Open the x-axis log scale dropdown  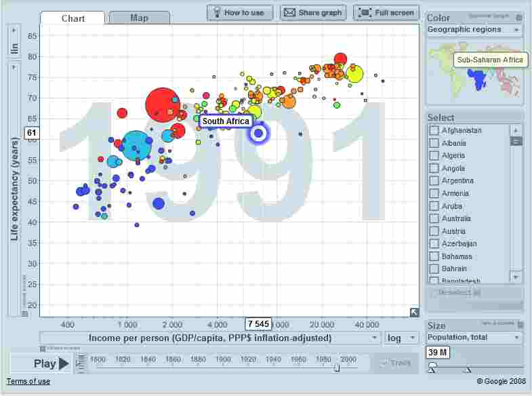click(402, 338)
